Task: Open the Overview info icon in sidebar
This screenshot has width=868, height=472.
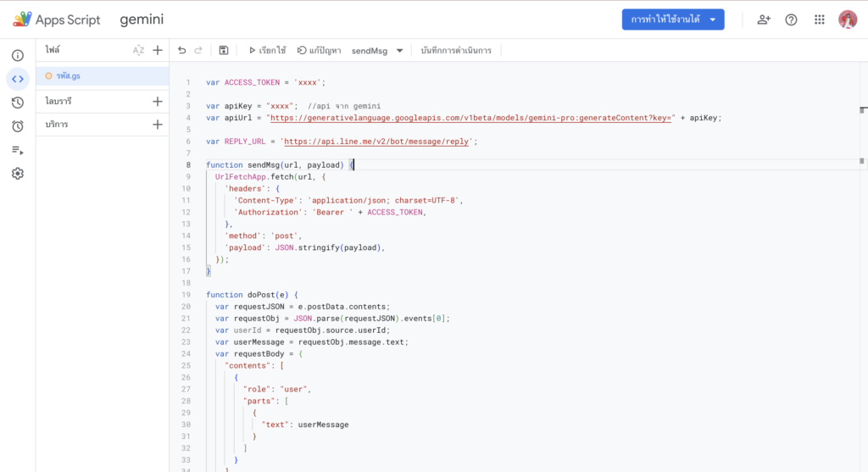Action: click(18, 55)
